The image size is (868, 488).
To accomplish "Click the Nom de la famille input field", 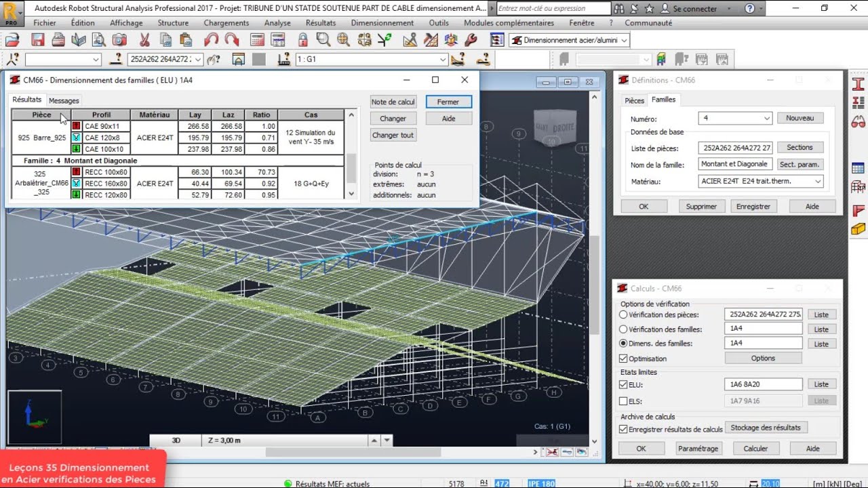I will pos(735,164).
